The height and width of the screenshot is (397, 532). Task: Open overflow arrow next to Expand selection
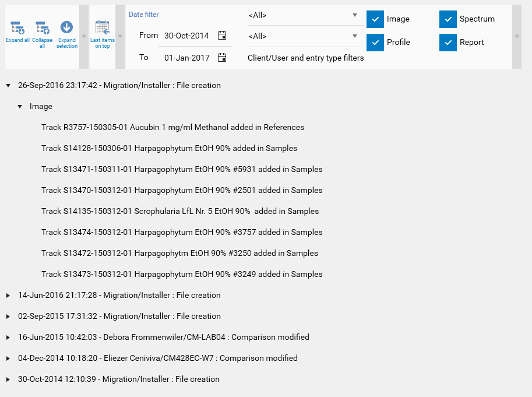[83, 37]
